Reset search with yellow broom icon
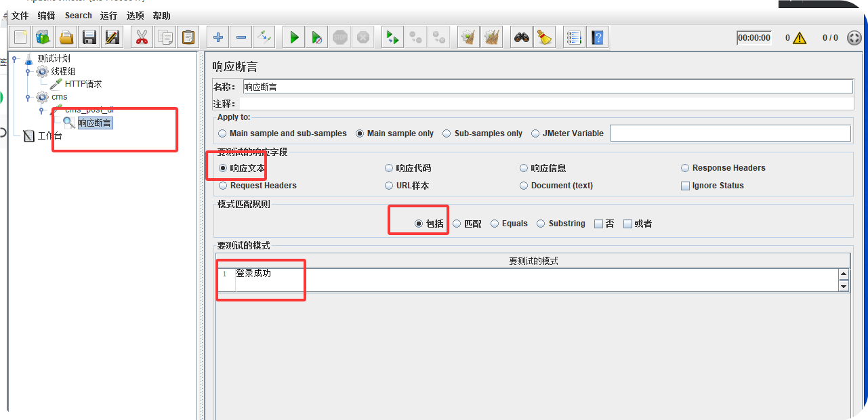The width and height of the screenshot is (868, 420). click(x=544, y=37)
